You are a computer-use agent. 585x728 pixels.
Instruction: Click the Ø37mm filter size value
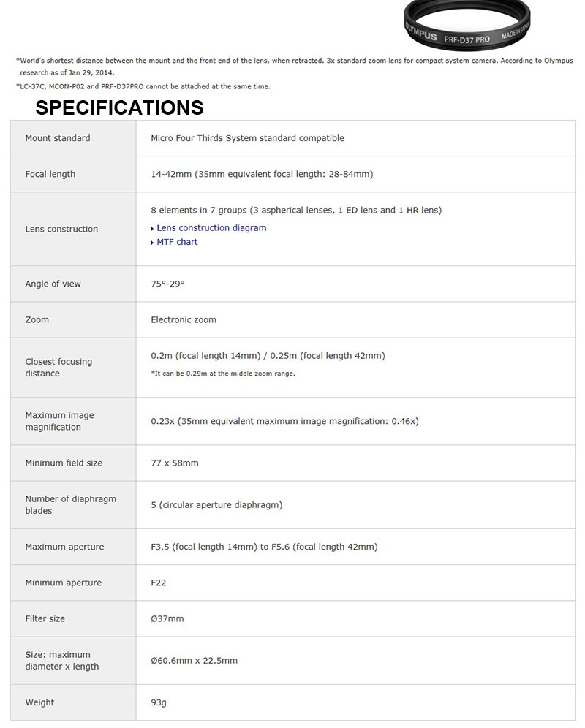[167, 618]
